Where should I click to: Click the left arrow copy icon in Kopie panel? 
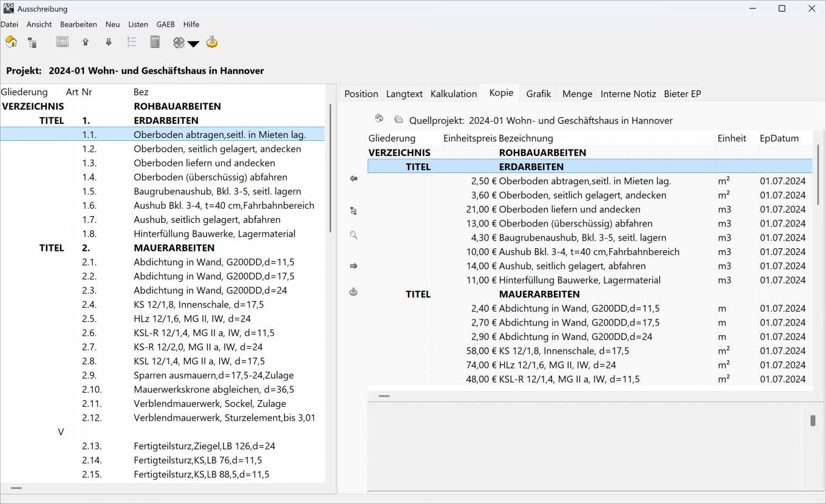[x=353, y=179]
